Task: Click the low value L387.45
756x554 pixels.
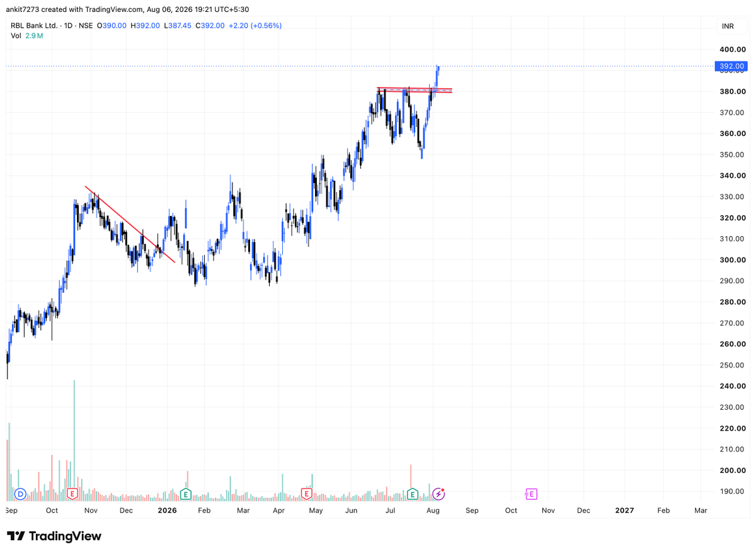Action: pyautogui.click(x=178, y=25)
